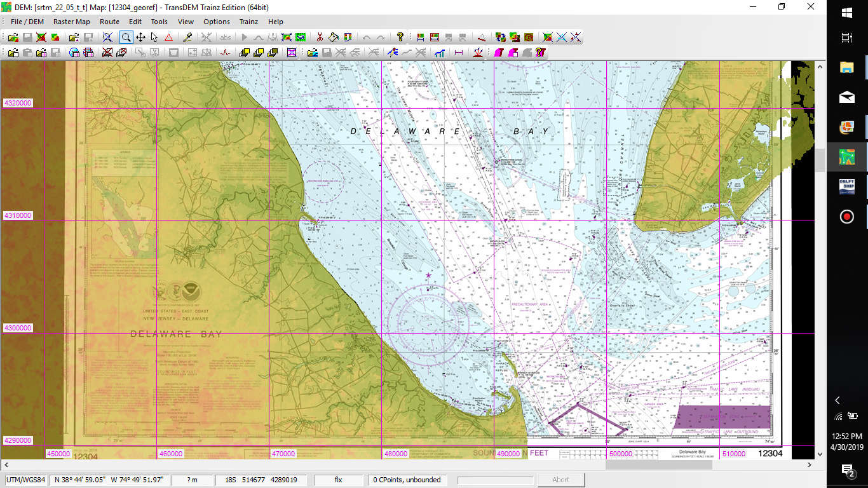Open the Options menu
The width and height of the screenshot is (868, 488).
tap(217, 22)
